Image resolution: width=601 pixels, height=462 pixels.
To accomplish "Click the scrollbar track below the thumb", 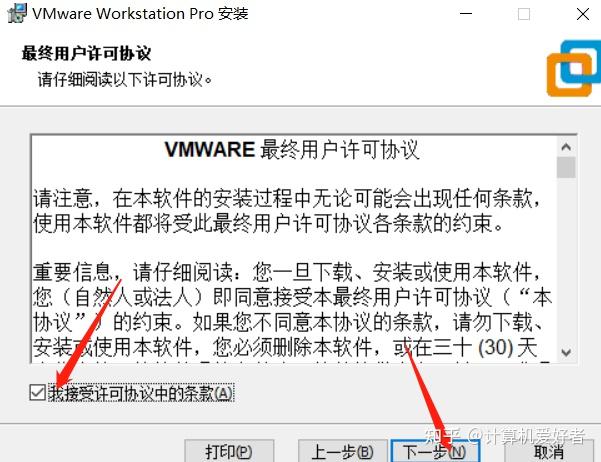I will 566,261.
